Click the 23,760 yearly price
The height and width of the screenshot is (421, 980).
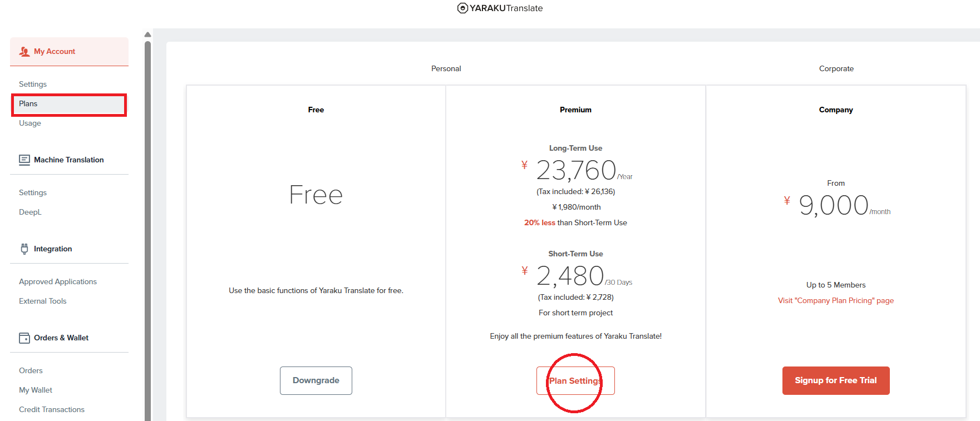[x=577, y=170]
